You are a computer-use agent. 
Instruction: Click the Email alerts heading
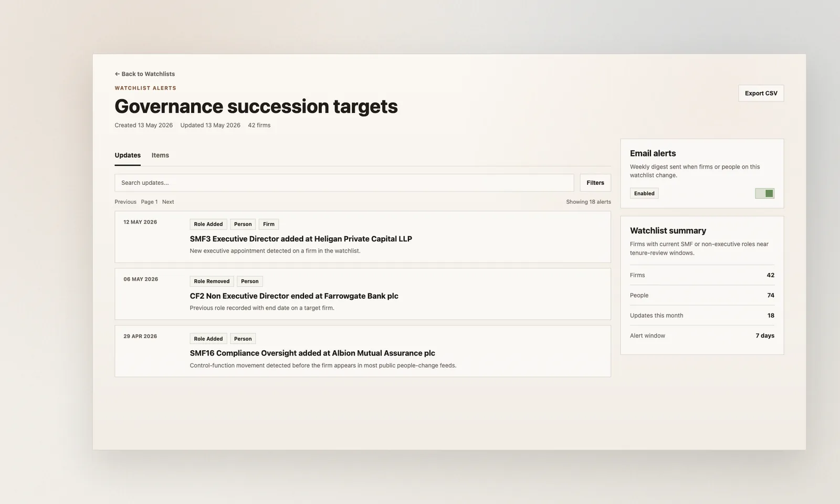653,153
